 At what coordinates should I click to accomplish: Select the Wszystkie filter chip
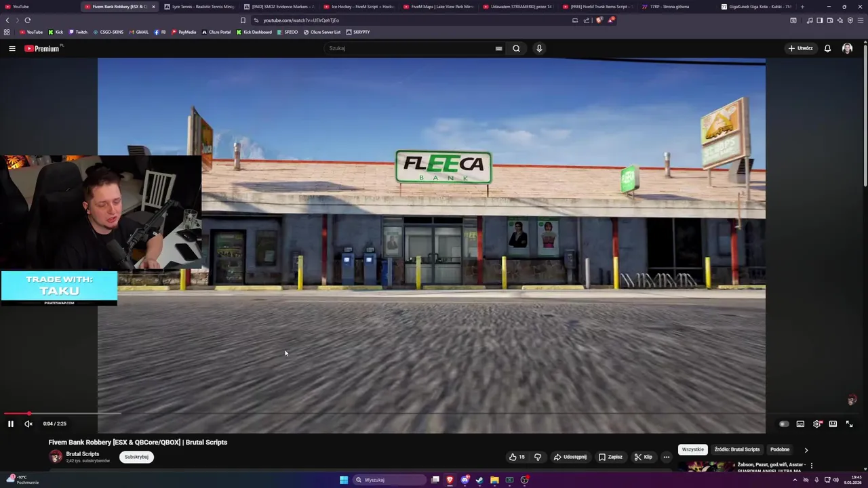(x=692, y=449)
